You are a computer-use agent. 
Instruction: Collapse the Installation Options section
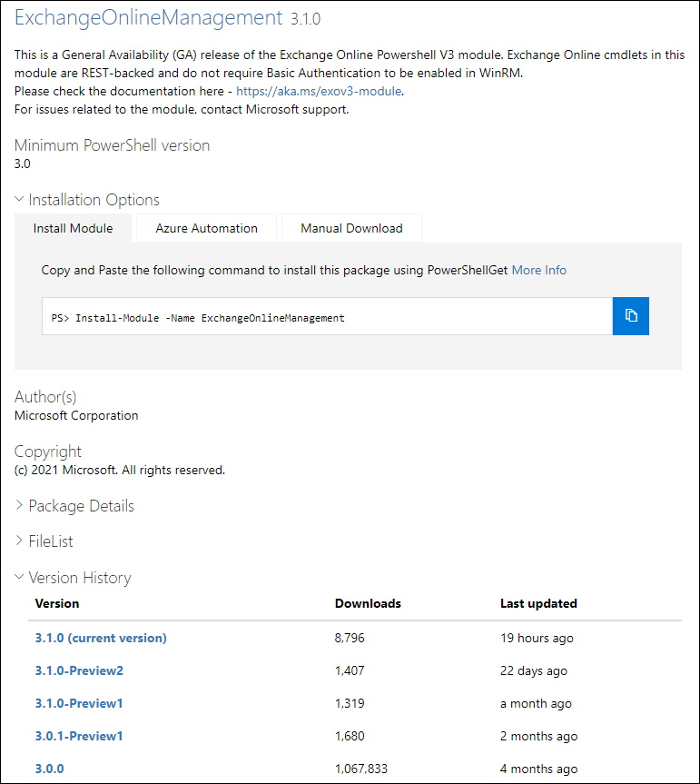(87, 200)
